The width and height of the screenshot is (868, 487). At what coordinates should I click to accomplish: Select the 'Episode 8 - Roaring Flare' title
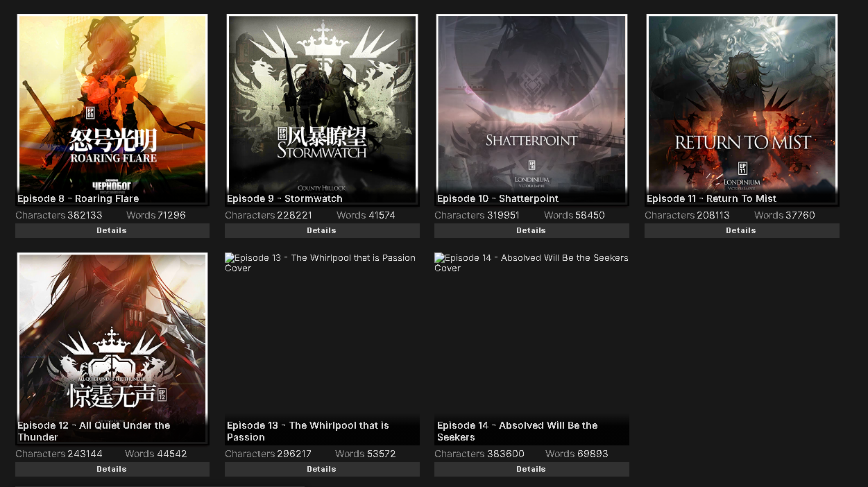[78, 198]
